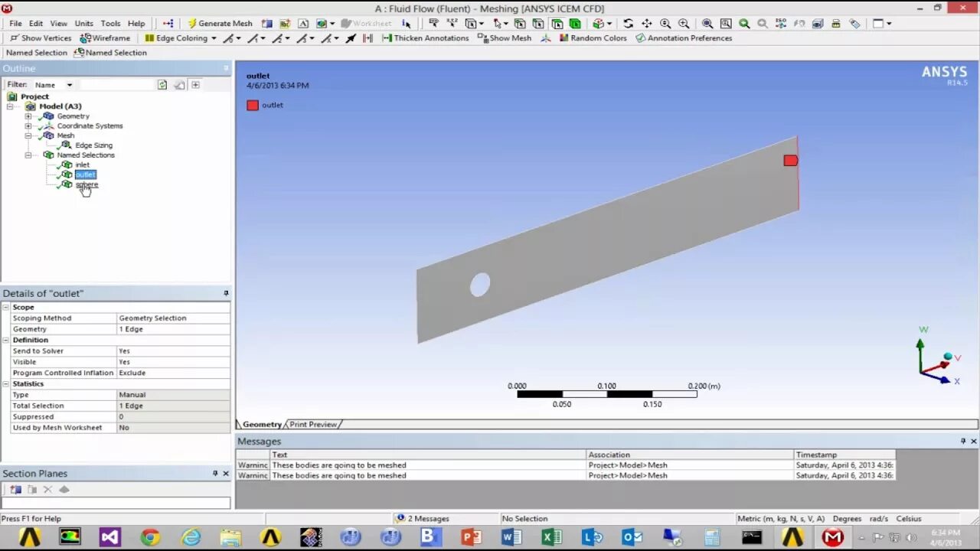Image resolution: width=980 pixels, height=551 pixels.
Task: Click the red outlet legend swatch
Action: (253, 105)
